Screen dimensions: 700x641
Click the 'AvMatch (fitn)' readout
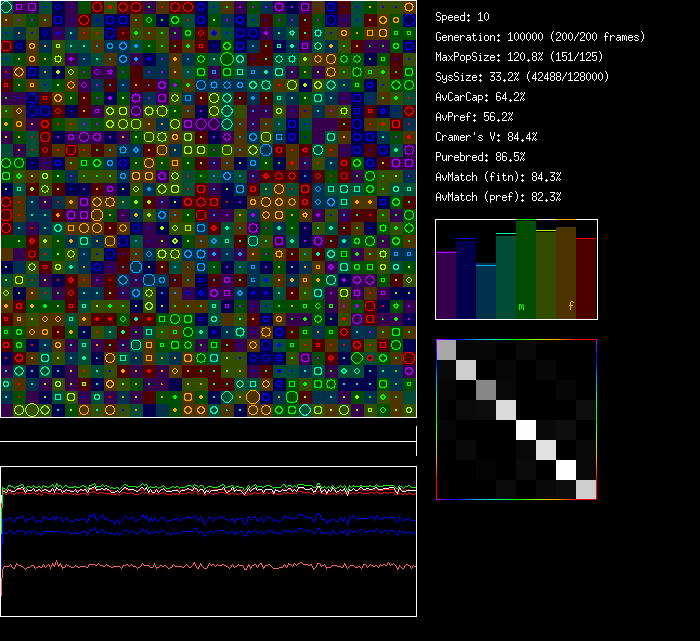click(x=498, y=177)
